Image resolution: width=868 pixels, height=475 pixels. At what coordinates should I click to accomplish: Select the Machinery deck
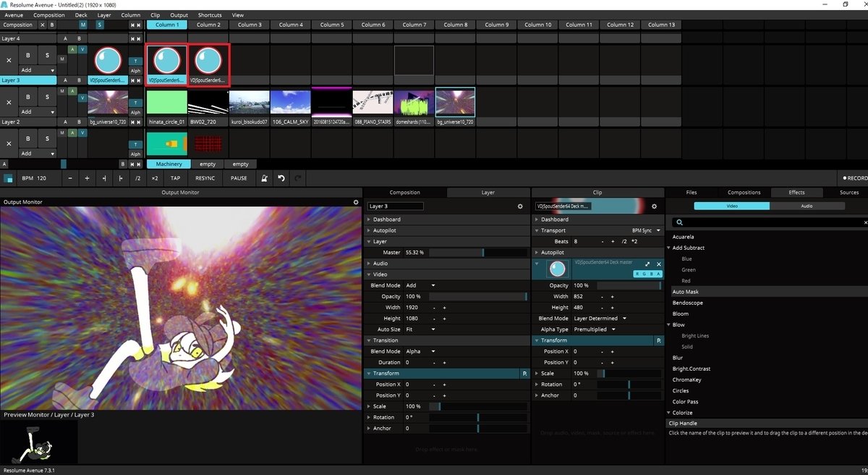pyautogui.click(x=169, y=164)
